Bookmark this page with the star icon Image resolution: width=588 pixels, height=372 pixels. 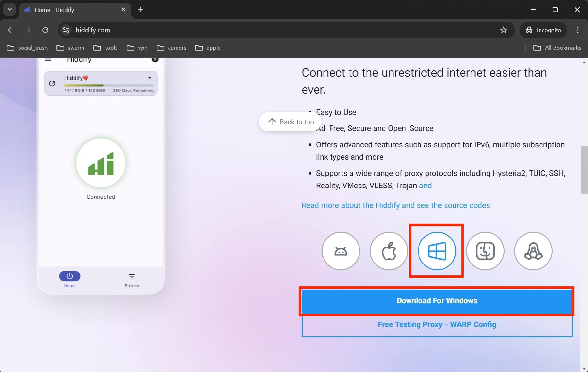[503, 30]
